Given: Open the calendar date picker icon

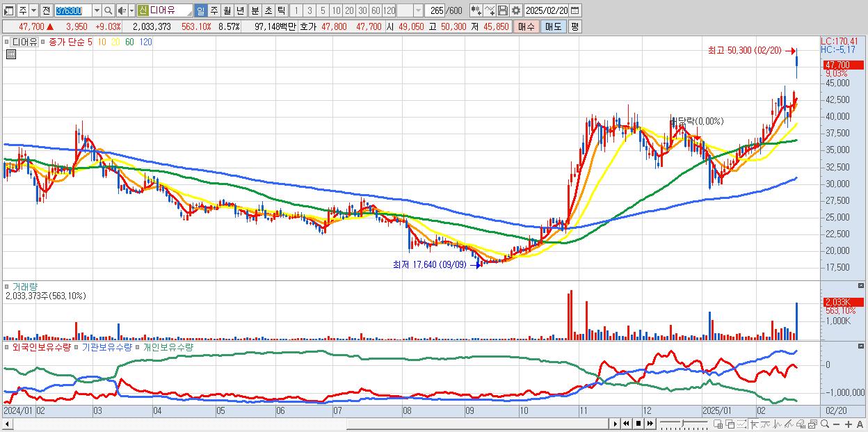Looking at the screenshot, I should [x=574, y=10].
